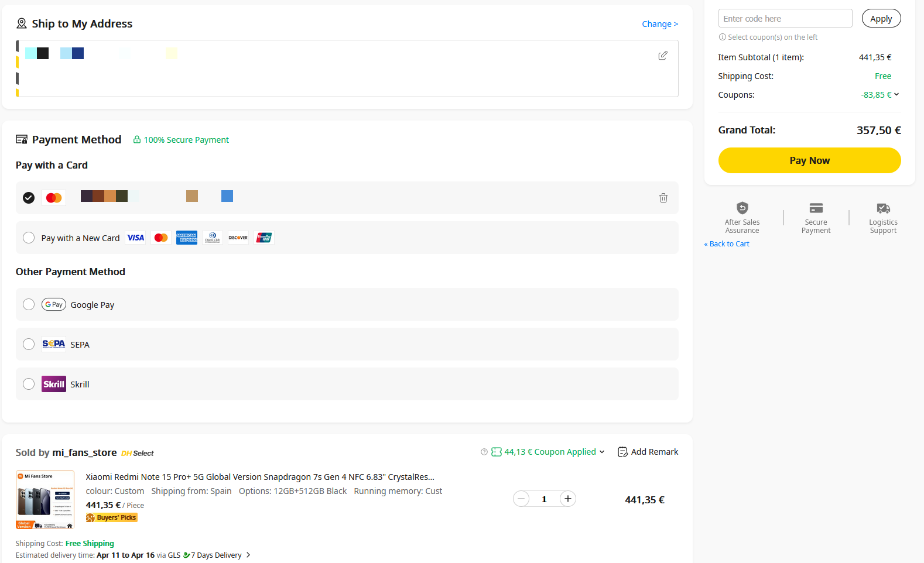Click the SEPA logo
This screenshot has width=924, height=563.
(54, 344)
